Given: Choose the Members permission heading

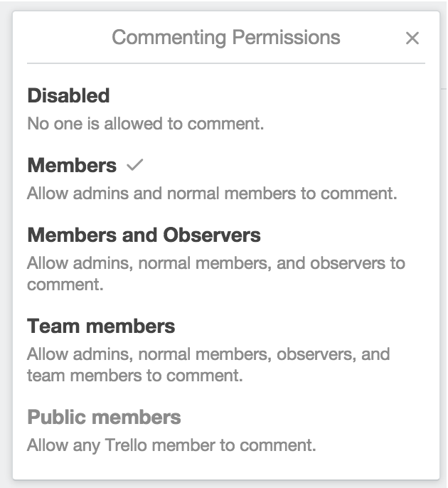Looking at the screenshot, I should (72, 166).
